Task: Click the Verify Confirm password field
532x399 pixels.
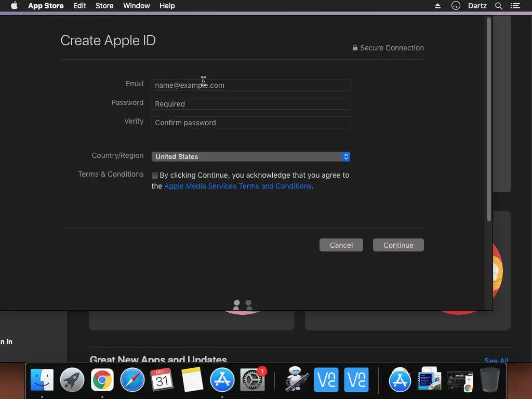Action: coord(251,123)
